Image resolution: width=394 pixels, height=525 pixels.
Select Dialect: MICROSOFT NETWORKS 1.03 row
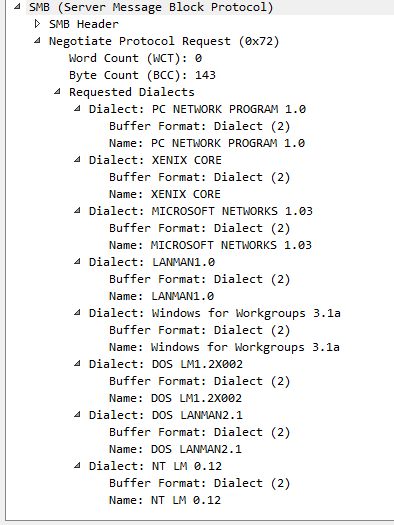(201, 211)
